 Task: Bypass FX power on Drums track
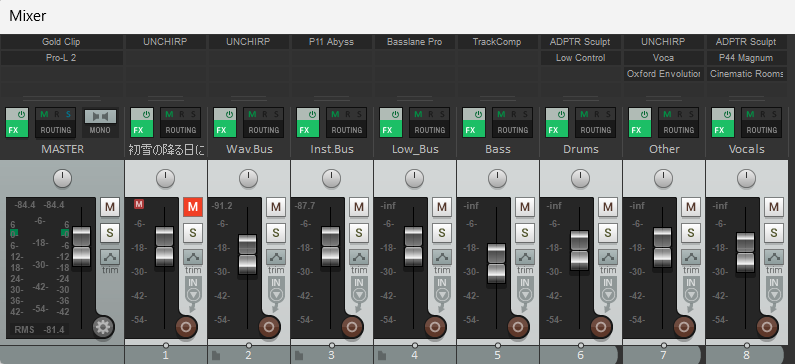(x=562, y=115)
